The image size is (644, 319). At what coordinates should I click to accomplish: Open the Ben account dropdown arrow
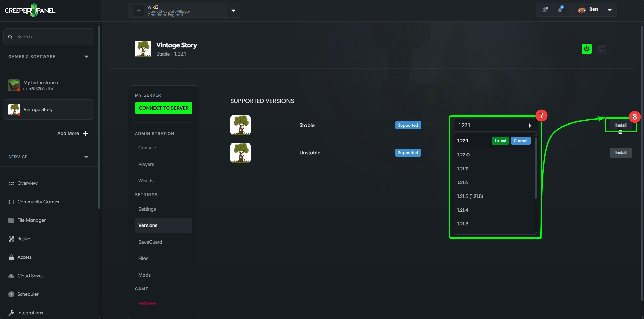(x=610, y=10)
